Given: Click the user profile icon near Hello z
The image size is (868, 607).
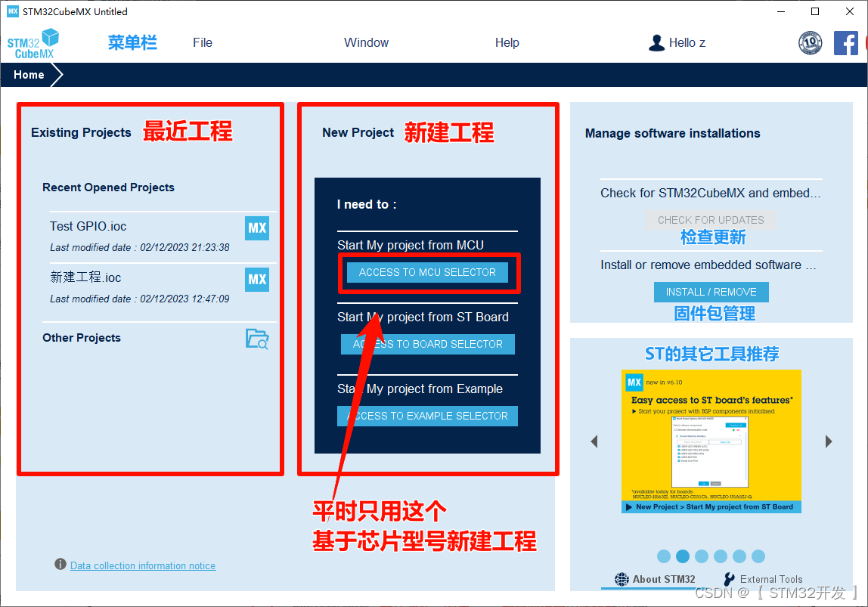Looking at the screenshot, I should (656, 42).
